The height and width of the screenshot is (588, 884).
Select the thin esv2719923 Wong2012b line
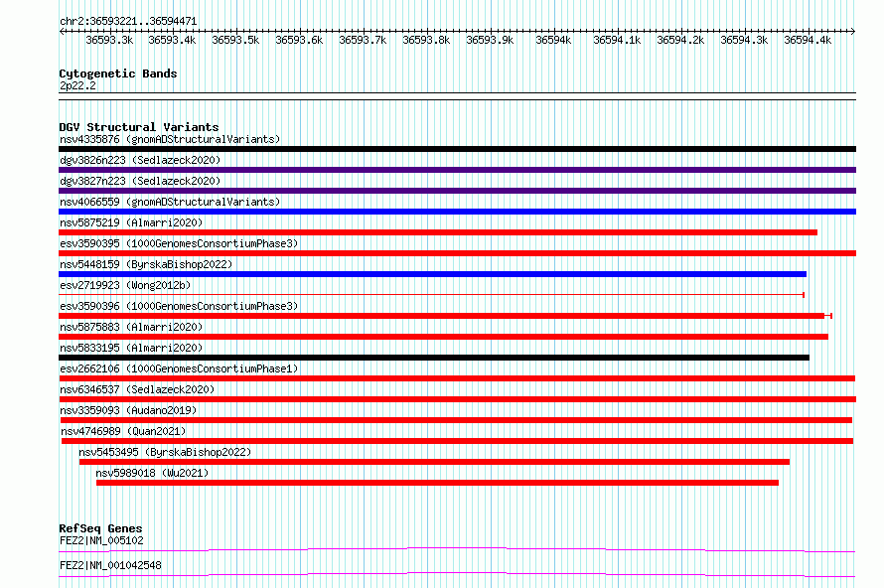[431, 294]
